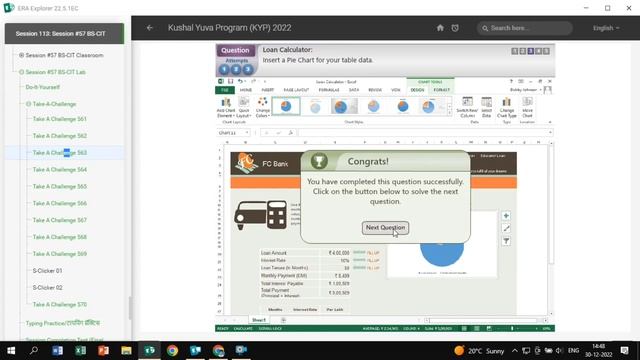The height and width of the screenshot is (360, 640).
Task: Click the chart elements plus button
Action: coord(506,216)
